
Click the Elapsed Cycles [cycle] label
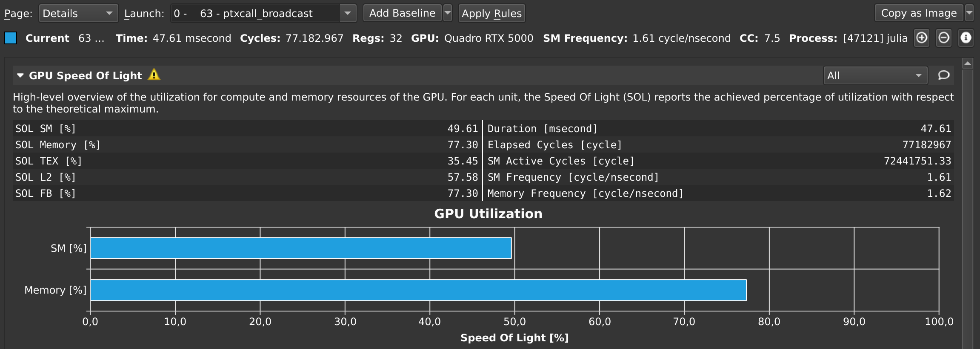(x=555, y=145)
